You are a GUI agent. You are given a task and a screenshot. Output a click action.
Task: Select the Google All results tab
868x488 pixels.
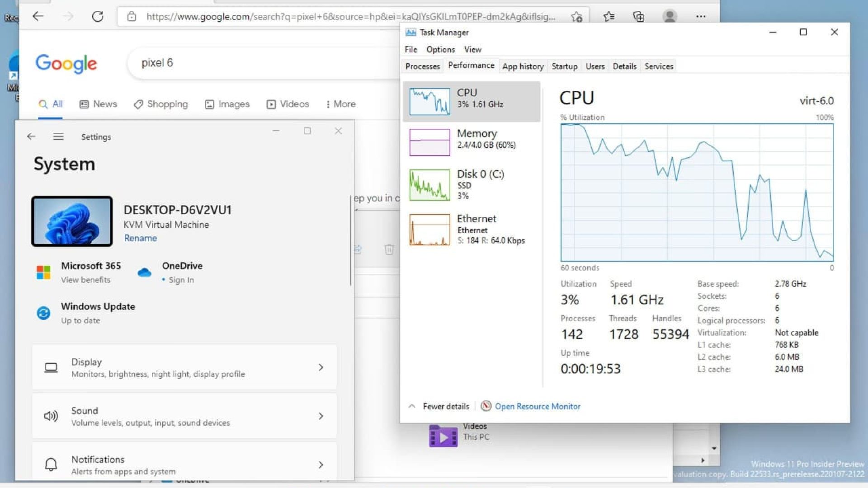[x=51, y=104]
